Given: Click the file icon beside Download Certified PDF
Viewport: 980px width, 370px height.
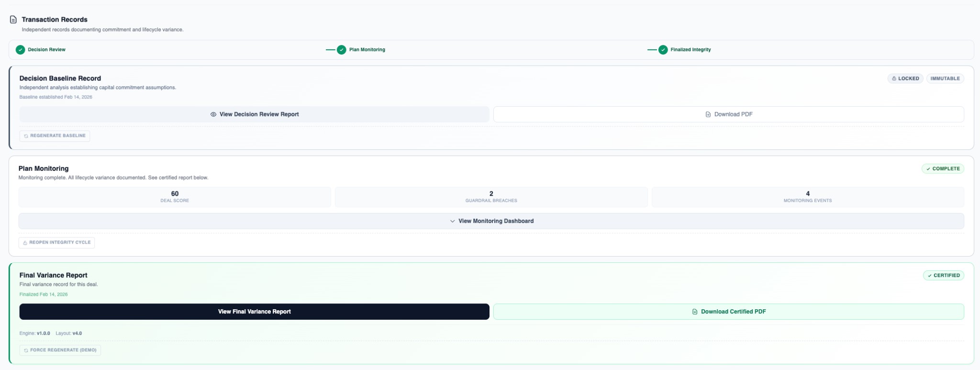Looking at the screenshot, I should click(695, 312).
